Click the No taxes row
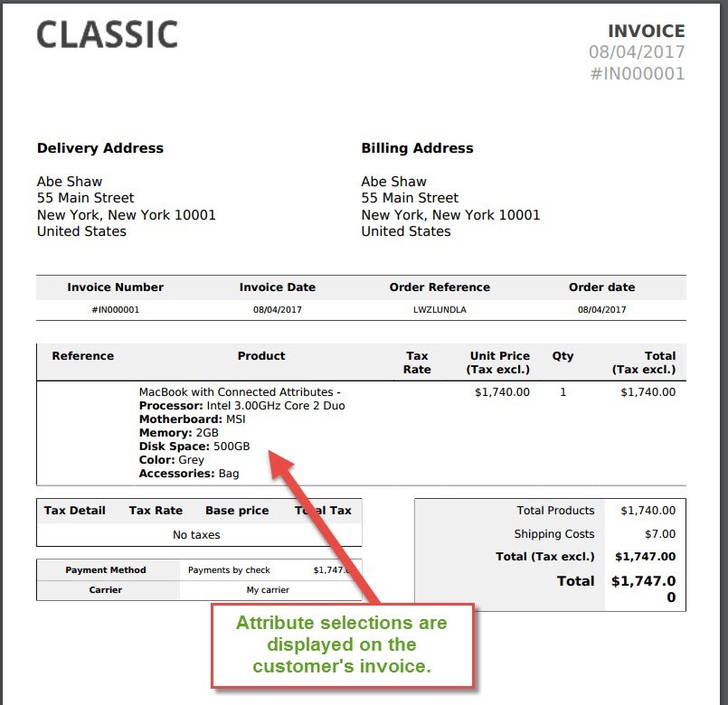 coord(196,535)
